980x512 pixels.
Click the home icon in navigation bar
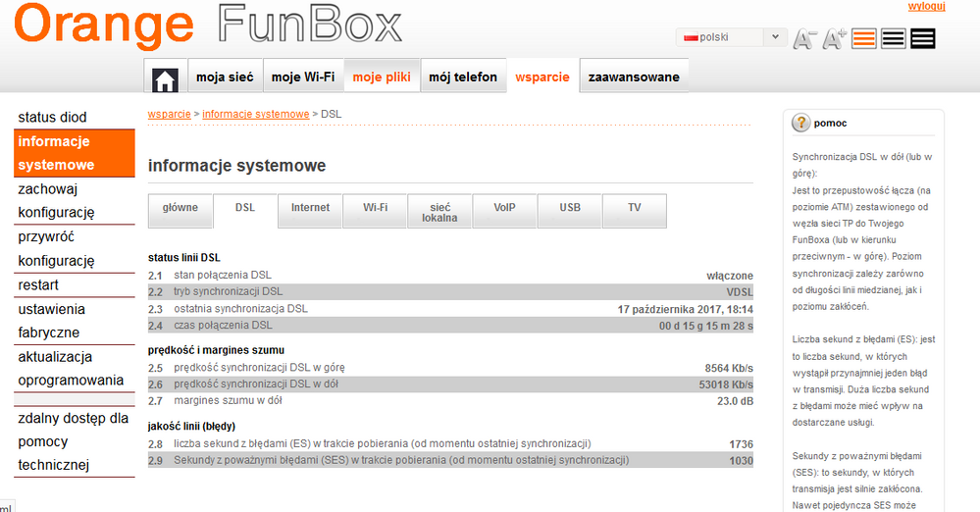pos(165,77)
